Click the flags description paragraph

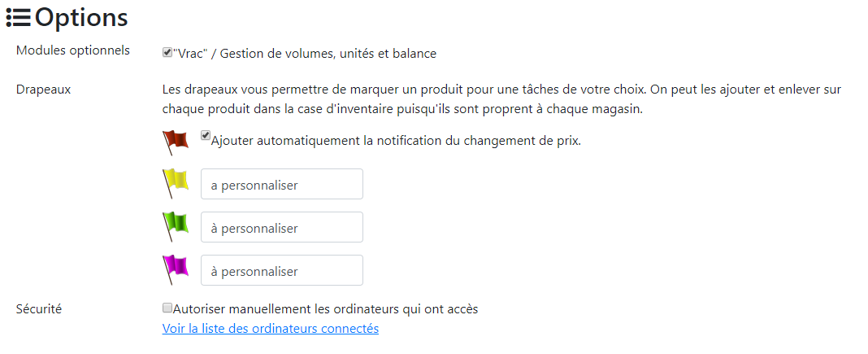502,99
